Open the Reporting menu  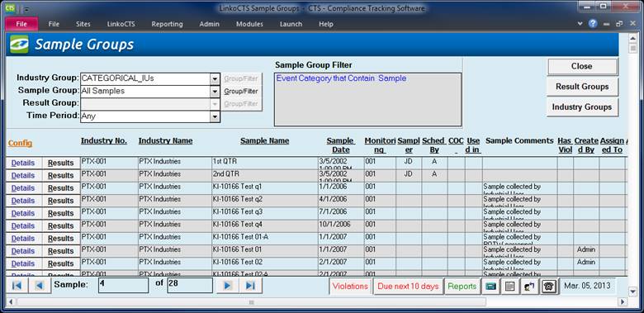[x=167, y=24]
